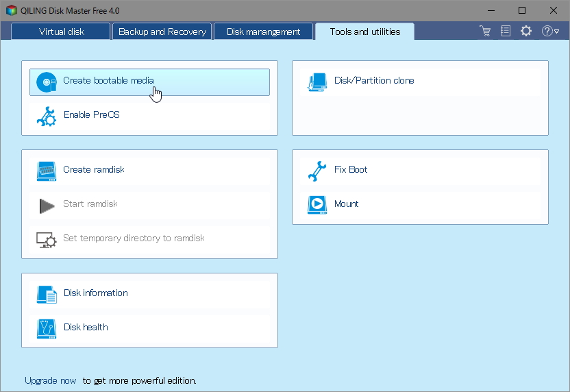This screenshot has width=570, height=392.
Task: Click the Fix Boot wrench icon
Action: 317,171
